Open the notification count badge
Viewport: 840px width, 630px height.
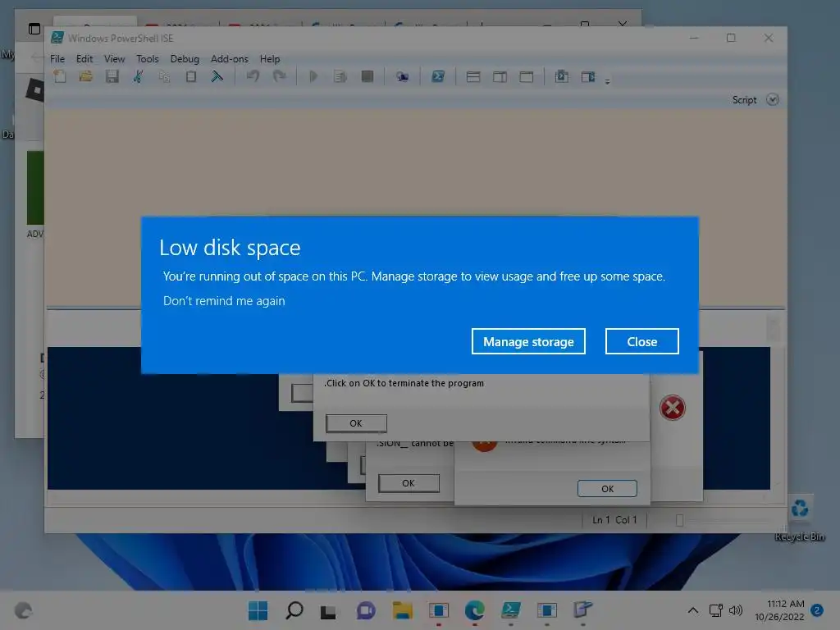[817, 610]
